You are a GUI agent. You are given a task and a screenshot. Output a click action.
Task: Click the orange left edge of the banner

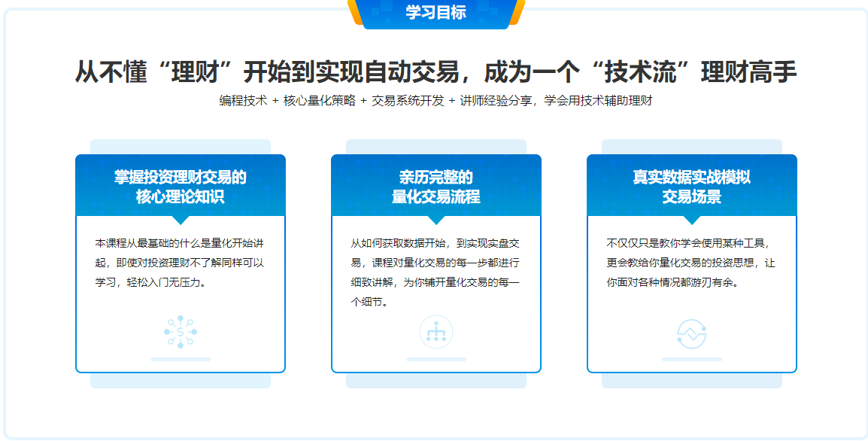click(354, 12)
